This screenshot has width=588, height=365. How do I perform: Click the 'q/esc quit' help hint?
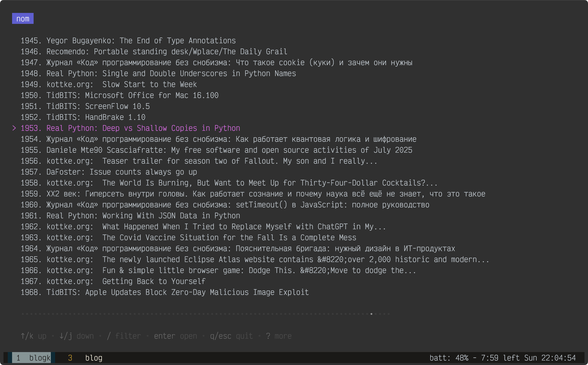(x=231, y=336)
